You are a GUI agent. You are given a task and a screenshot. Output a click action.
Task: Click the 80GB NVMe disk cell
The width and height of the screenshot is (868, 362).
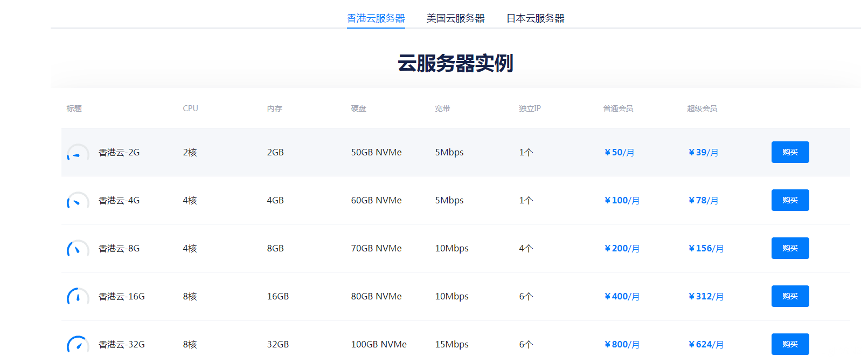(x=377, y=296)
